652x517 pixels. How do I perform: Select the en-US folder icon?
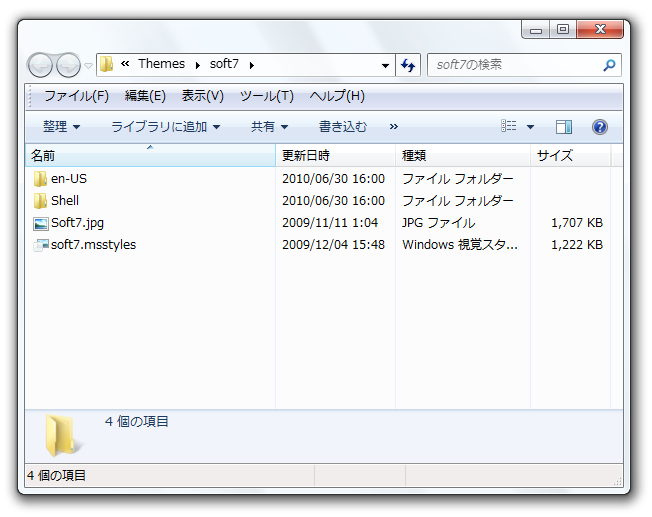point(40,179)
